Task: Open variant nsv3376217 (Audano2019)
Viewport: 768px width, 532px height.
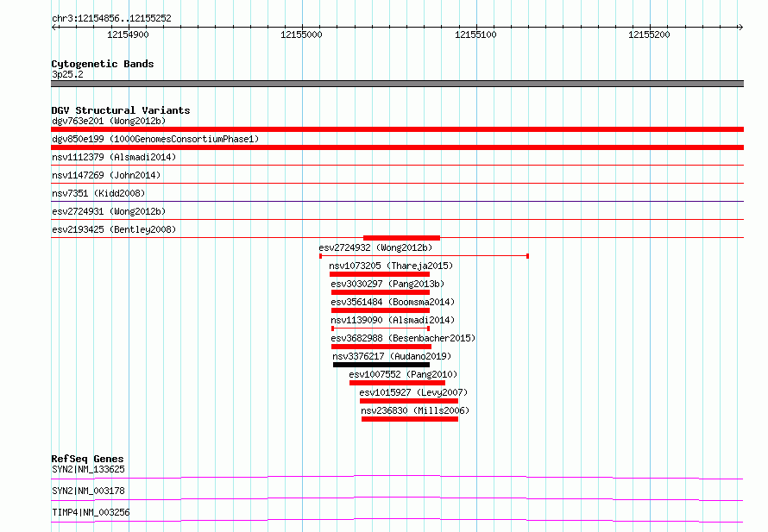Action: tap(392, 356)
